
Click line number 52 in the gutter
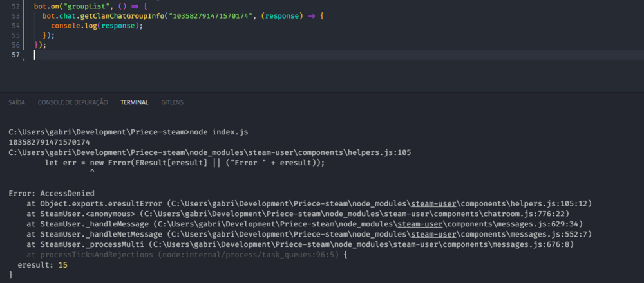tap(16, 5)
